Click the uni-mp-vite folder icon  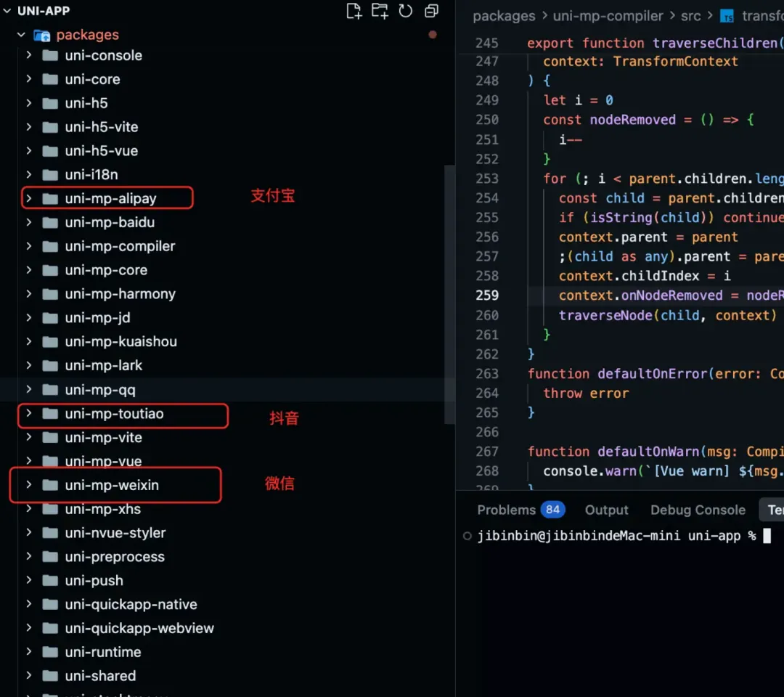coord(50,438)
